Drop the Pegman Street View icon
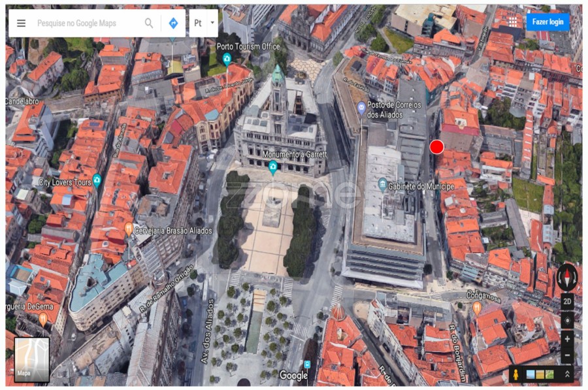The image size is (588, 390). (516, 374)
